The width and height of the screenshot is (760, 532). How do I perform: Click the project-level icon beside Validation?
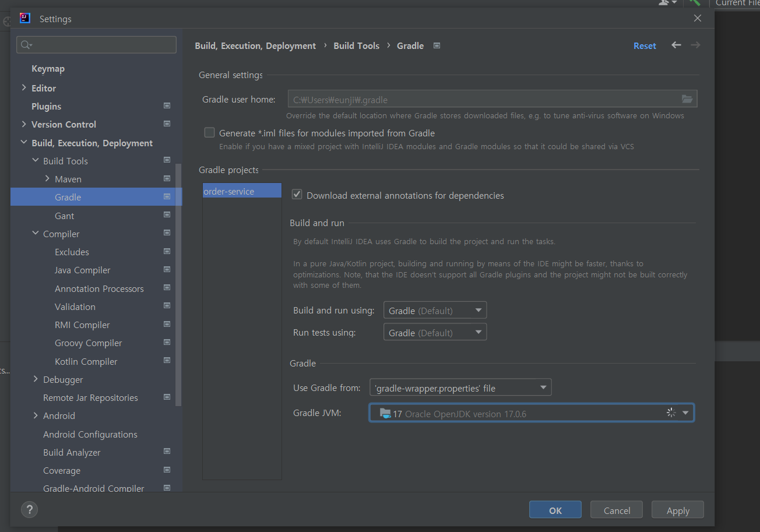coord(167,306)
